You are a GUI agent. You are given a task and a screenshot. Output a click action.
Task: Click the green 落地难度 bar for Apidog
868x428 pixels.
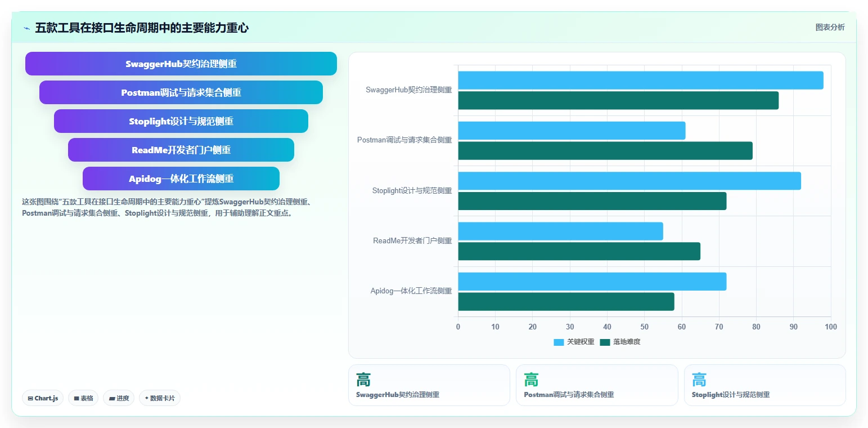pos(566,302)
